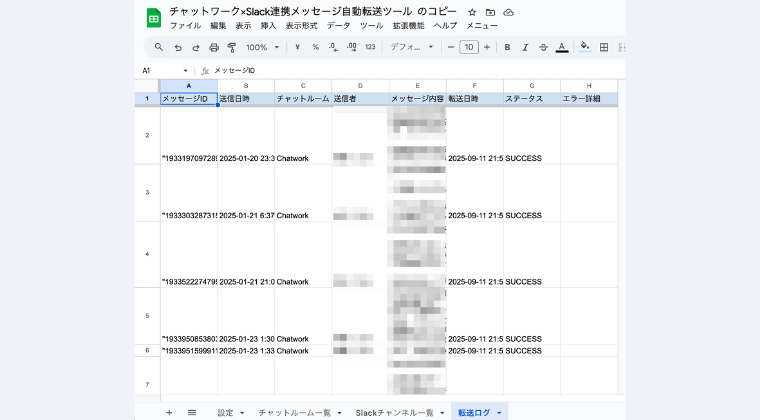Toggle italic formatting

[525, 47]
